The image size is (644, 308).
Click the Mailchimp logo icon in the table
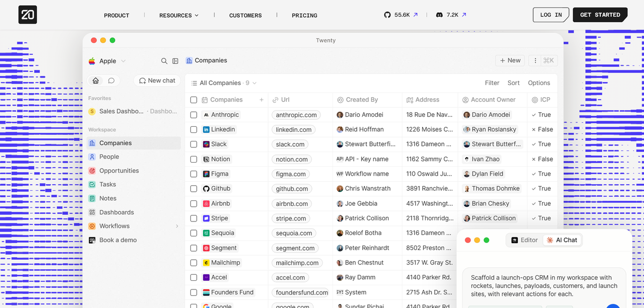point(206,263)
